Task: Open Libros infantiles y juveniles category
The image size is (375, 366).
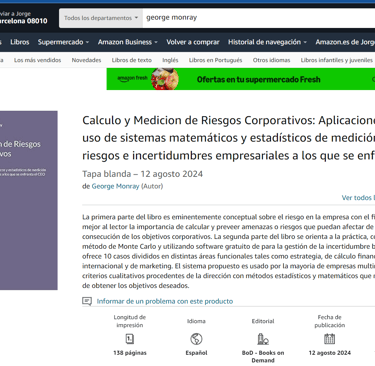Action: 337,60
